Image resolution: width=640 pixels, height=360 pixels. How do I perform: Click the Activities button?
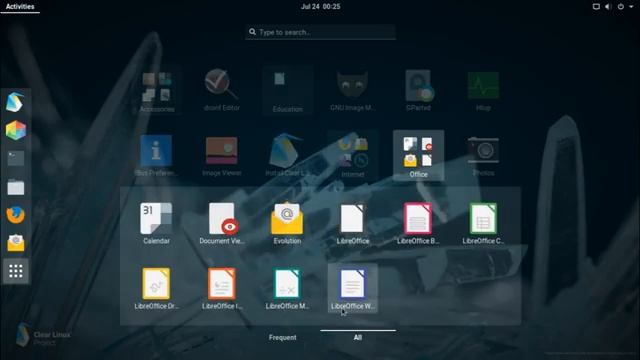pyautogui.click(x=20, y=7)
